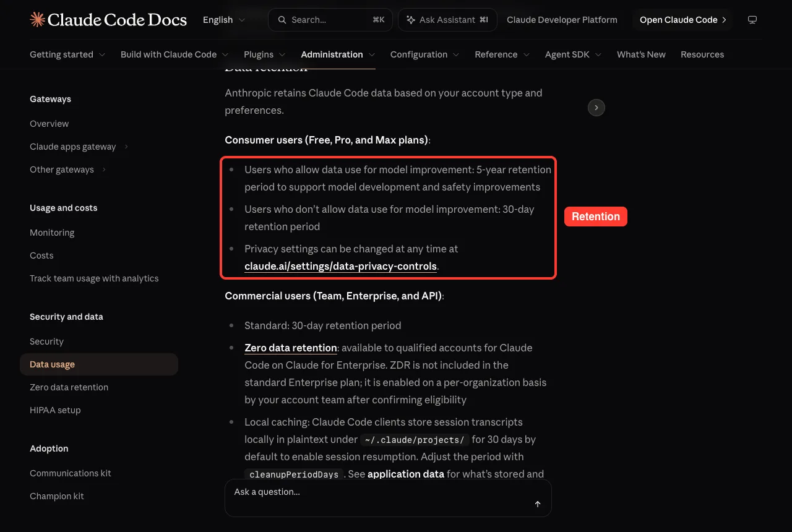Open the Agent SDK menu dropdown
This screenshot has height=532, width=792.
[x=574, y=54]
